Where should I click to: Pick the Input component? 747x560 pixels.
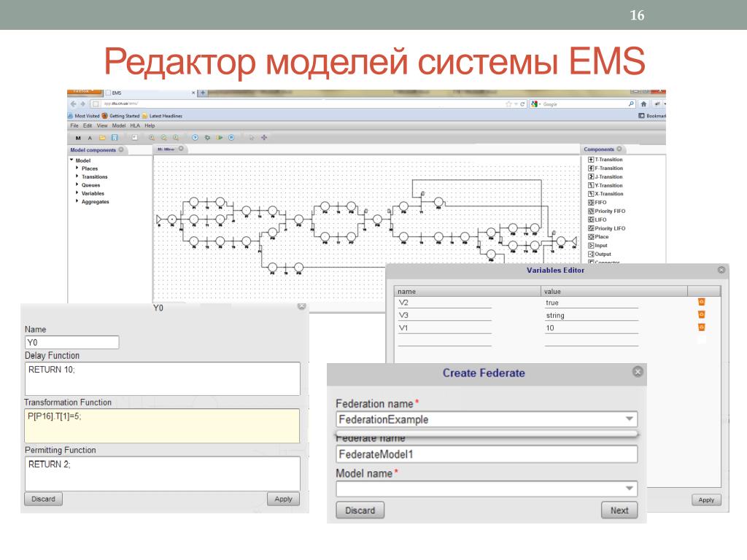point(598,245)
